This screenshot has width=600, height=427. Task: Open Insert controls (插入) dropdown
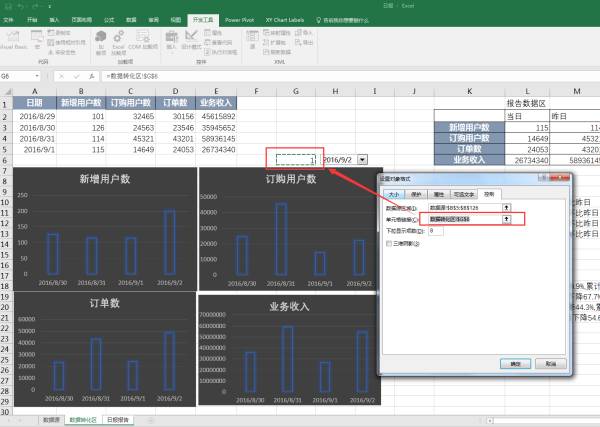pyautogui.click(x=171, y=41)
